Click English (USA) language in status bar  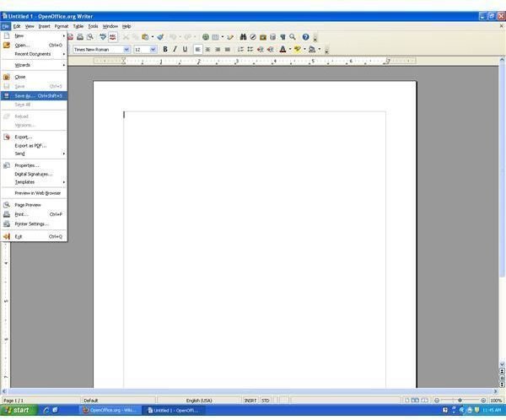click(x=199, y=401)
